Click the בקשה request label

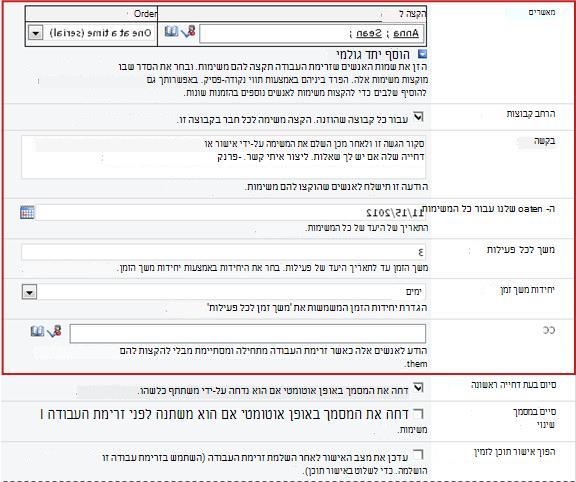pos(544,141)
